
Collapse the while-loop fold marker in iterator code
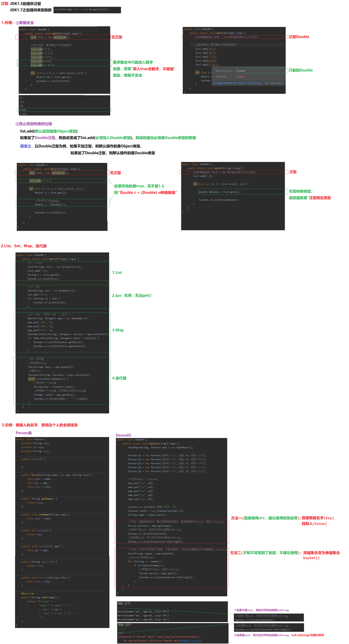pos(16,379)
